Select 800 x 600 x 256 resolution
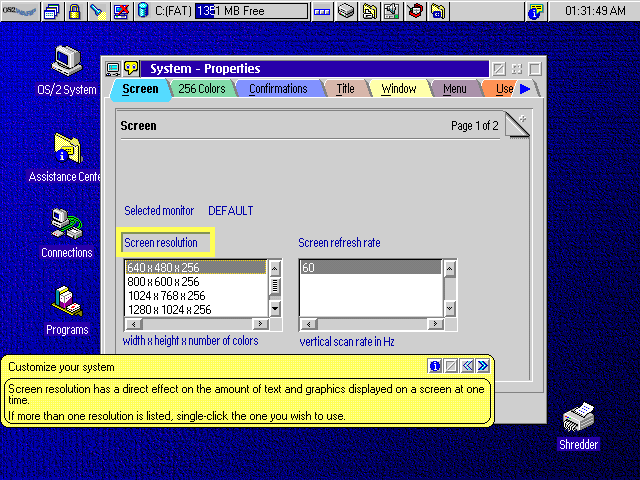 click(196, 282)
